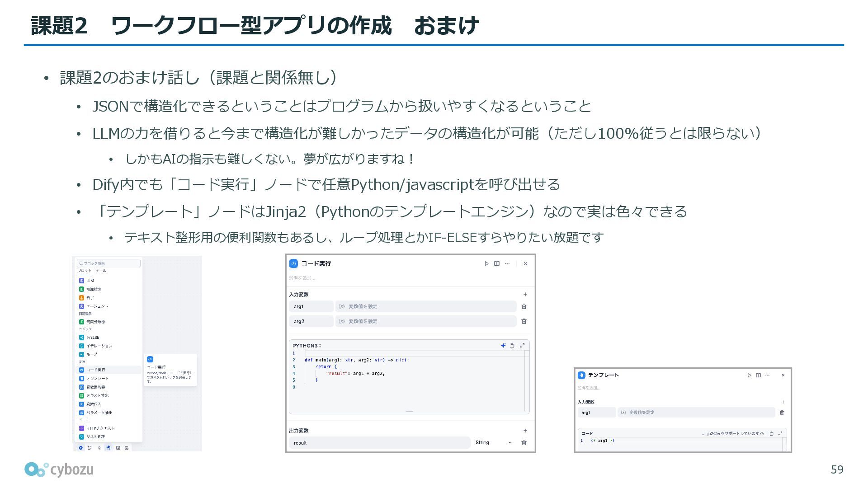Screen dimensions: 868x488
Task: Open the String type dropdown for result
Action: pos(493,443)
